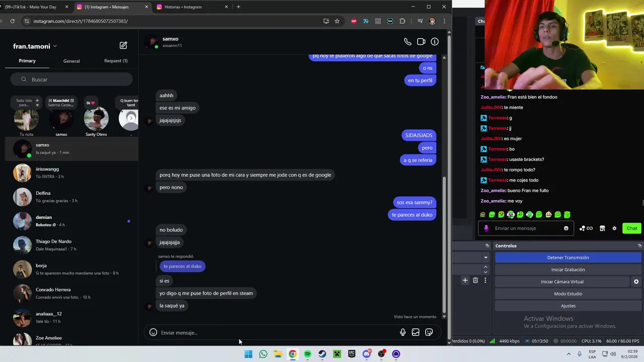View Santy Otero's note thumbnail
Screen dimensions: 644x362
(96, 119)
